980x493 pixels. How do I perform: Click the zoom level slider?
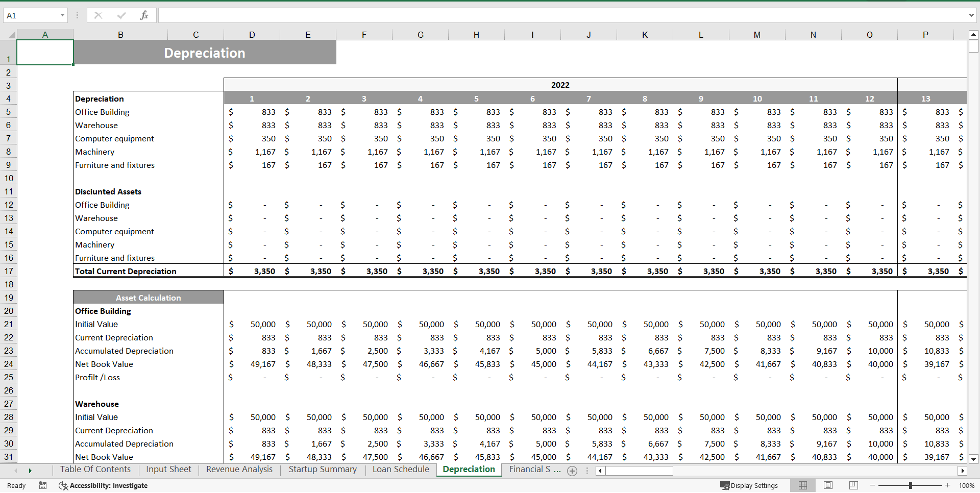tap(911, 485)
